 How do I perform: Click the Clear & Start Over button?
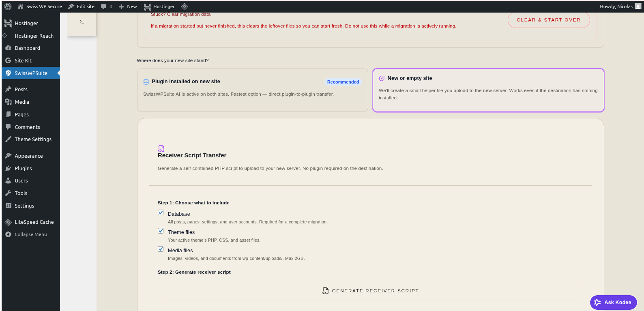pyautogui.click(x=548, y=20)
